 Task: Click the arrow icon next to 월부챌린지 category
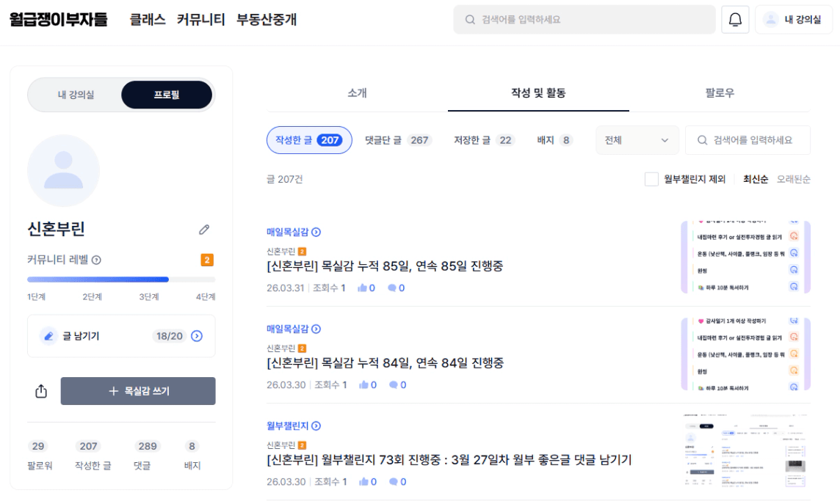(x=316, y=426)
